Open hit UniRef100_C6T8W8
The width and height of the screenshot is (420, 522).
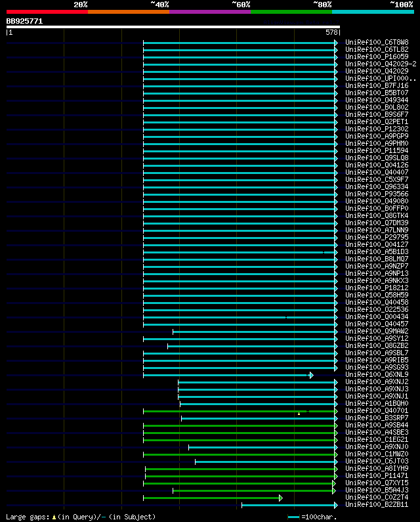pyautogui.click(x=377, y=42)
